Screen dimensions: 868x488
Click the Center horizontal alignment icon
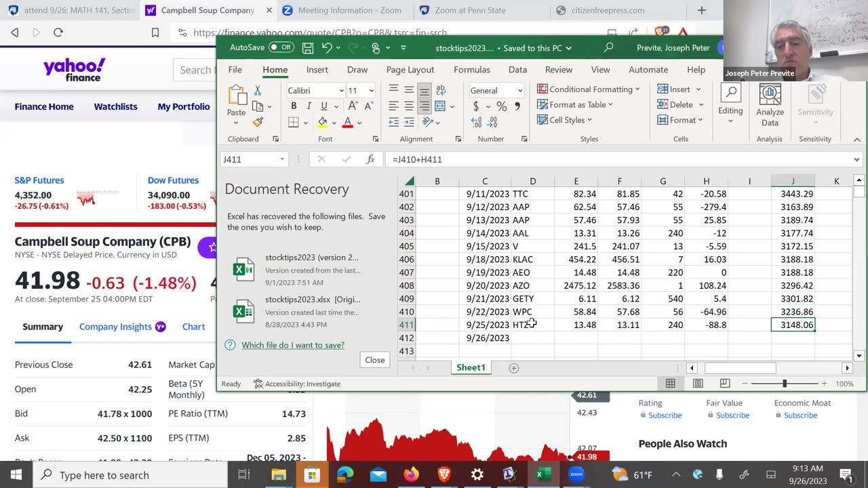tap(409, 106)
